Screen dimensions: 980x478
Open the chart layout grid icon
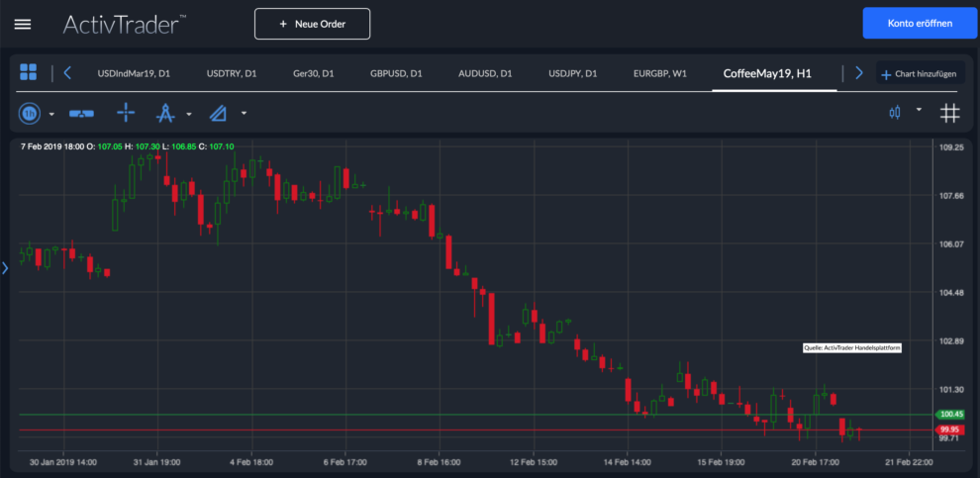click(x=28, y=72)
